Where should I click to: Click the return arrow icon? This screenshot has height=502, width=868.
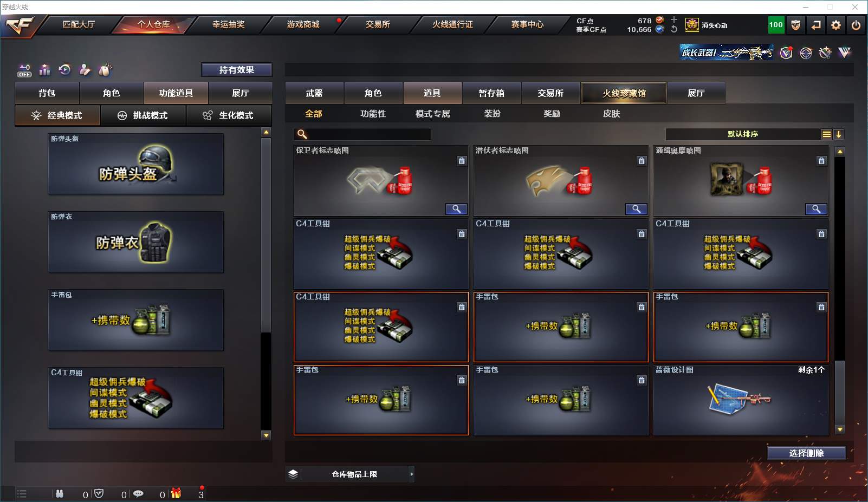pyautogui.click(x=816, y=25)
